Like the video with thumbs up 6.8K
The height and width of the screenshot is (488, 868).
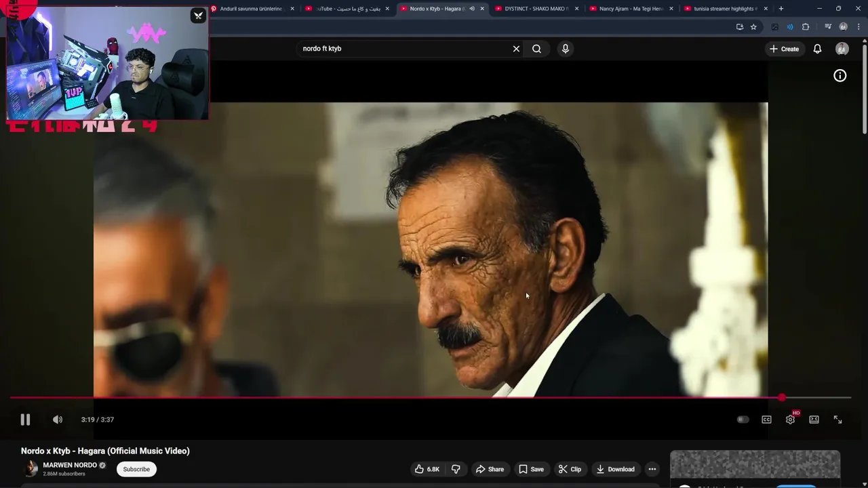tap(427, 469)
